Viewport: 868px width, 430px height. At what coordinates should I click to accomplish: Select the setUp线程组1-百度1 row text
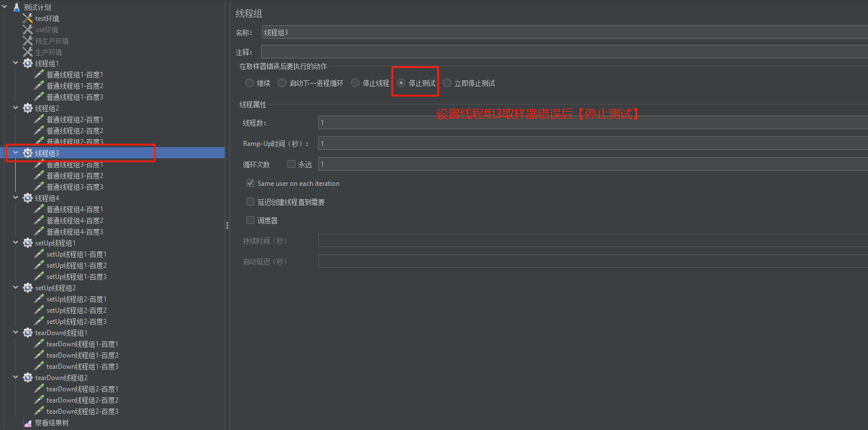[x=76, y=254]
